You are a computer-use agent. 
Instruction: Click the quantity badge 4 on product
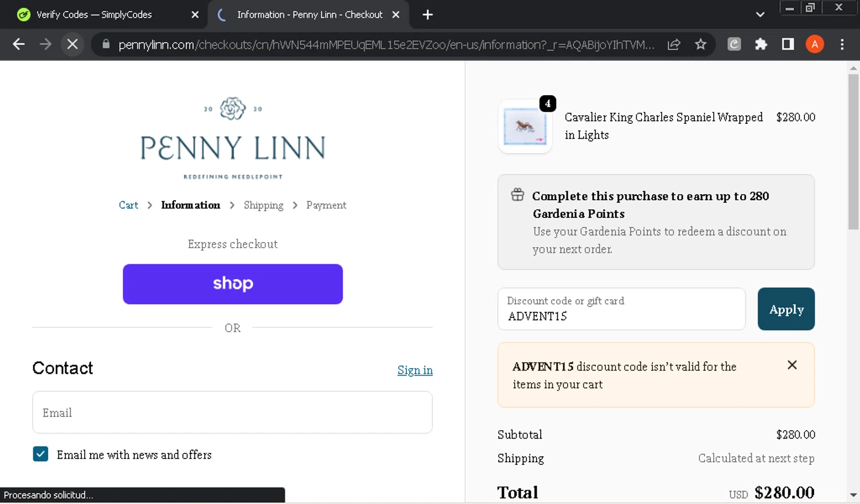tap(548, 104)
